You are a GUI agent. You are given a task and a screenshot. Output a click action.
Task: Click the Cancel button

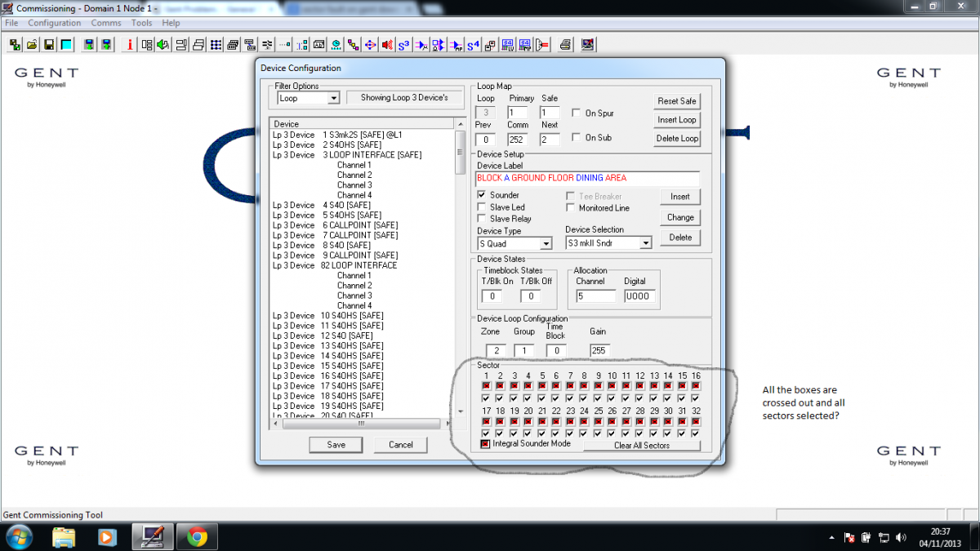tap(401, 445)
